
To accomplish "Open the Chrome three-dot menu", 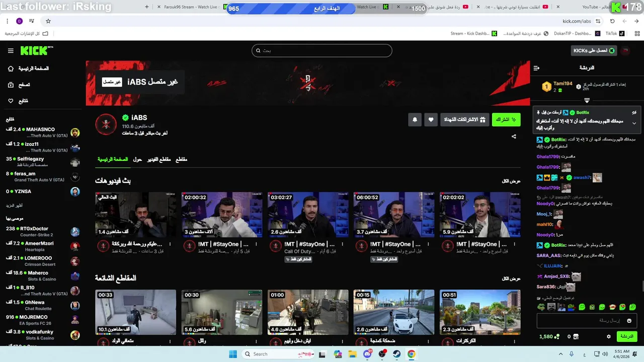I will point(8,21).
